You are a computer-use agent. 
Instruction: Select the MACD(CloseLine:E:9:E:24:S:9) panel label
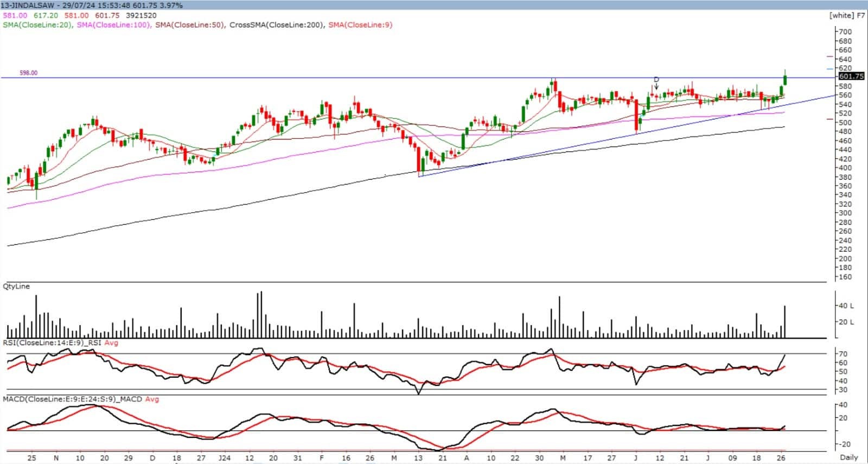tap(72, 399)
